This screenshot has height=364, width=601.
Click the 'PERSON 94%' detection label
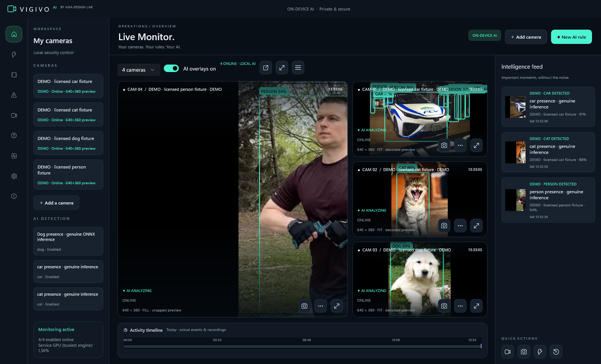[274, 92]
